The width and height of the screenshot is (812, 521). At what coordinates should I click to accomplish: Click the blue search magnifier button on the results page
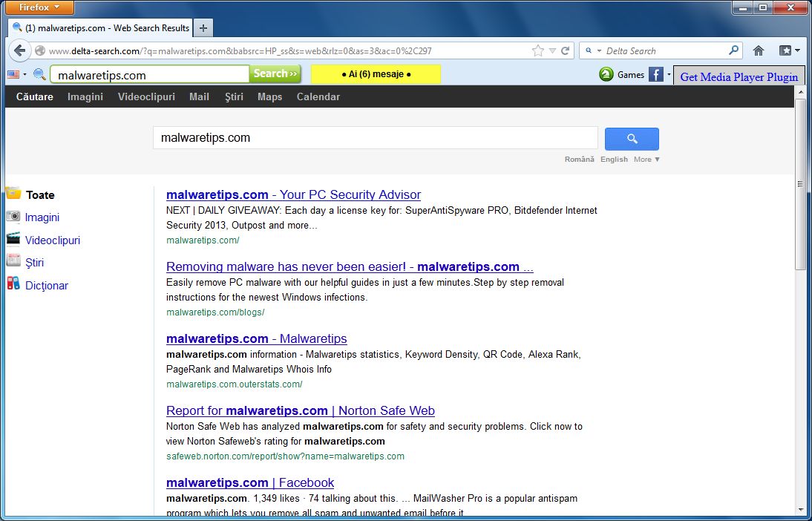click(631, 139)
